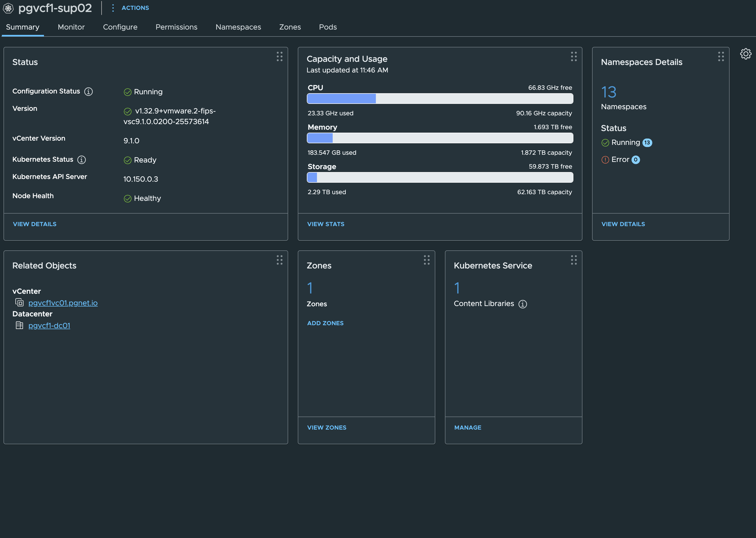Click the Memory usage bar
756x538 pixels.
click(x=440, y=138)
